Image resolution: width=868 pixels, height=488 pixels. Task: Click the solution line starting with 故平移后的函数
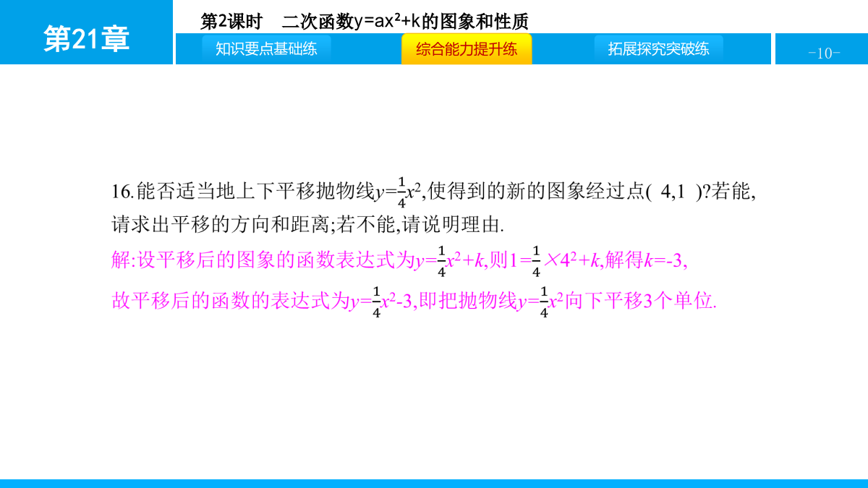(414, 301)
